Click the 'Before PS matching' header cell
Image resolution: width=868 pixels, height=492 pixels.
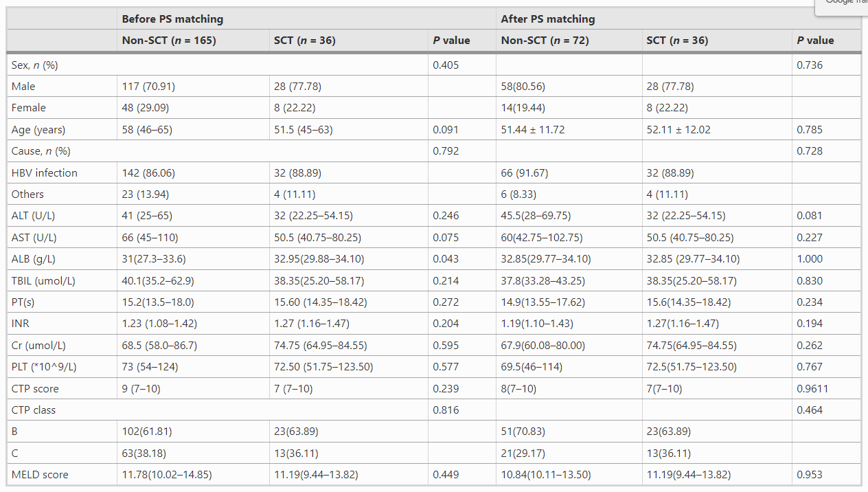172,19
